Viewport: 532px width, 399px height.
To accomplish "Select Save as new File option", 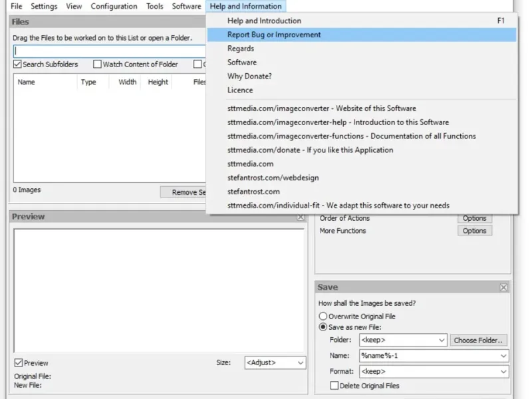I will [x=323, y=327].
